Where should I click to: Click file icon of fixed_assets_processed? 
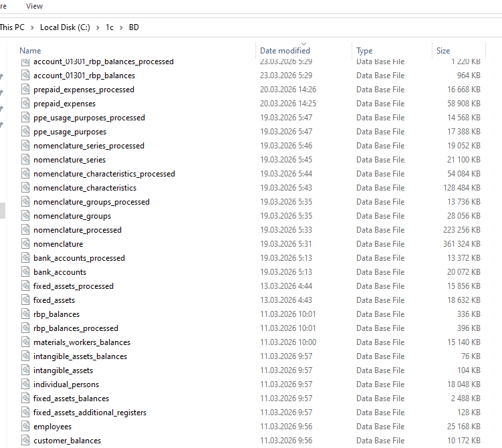25,286
